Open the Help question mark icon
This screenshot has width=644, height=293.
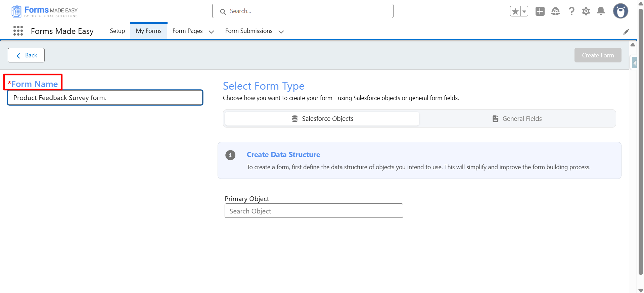tap(571, 11)
